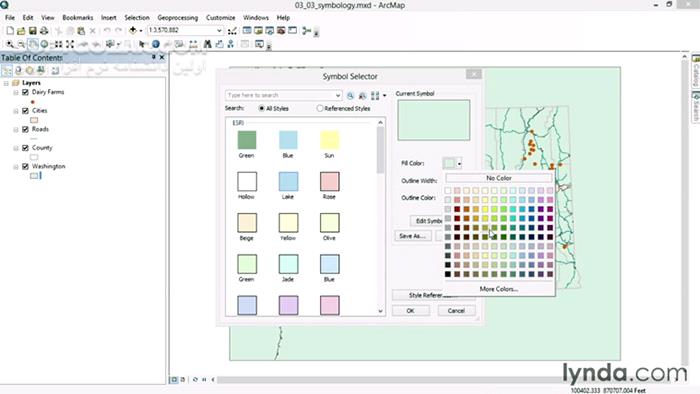Click the Paste clipboard icon
The image size is (700, 394).
[81, 31]
